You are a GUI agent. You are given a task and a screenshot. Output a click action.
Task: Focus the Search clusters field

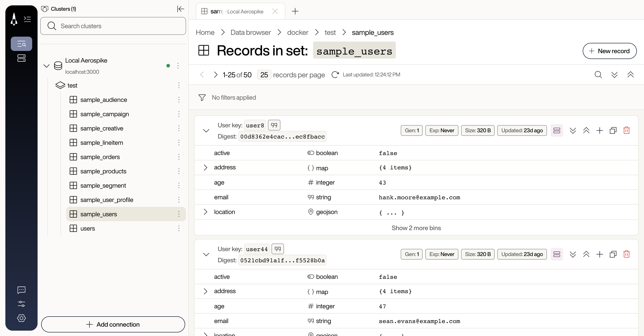(113, 26)
